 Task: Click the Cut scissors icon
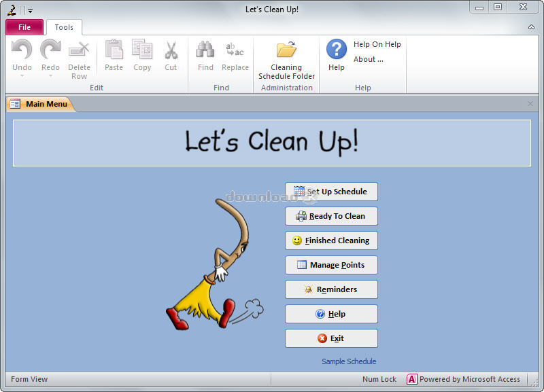(x=171, y=50)
